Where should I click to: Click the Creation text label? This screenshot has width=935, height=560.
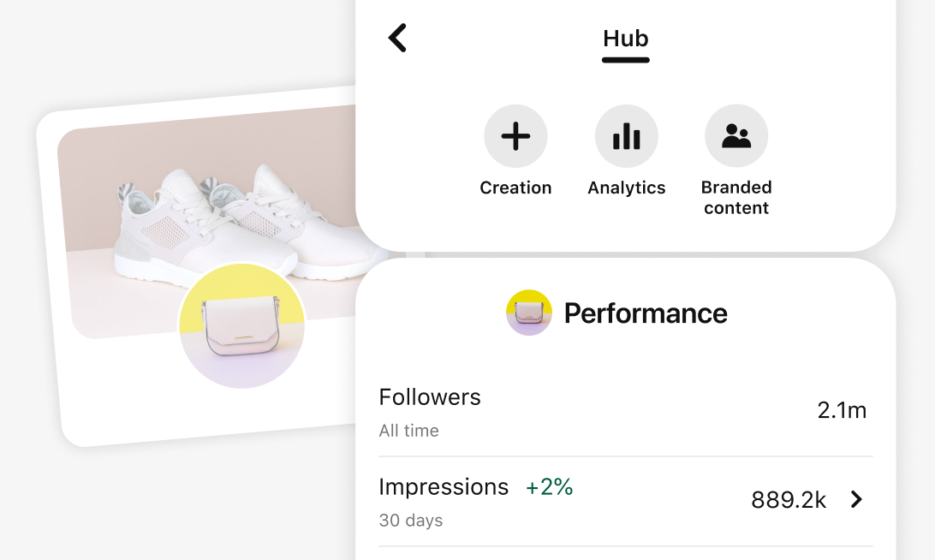pos(515,187)
